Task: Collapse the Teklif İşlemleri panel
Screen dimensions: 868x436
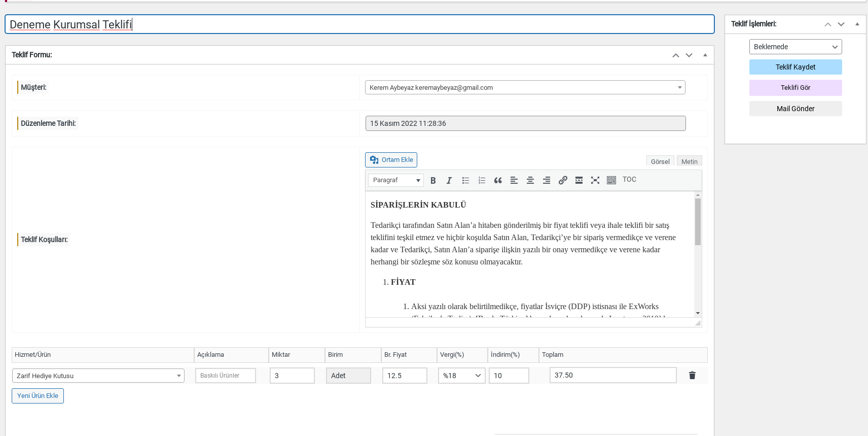Action: click(857, 24)
